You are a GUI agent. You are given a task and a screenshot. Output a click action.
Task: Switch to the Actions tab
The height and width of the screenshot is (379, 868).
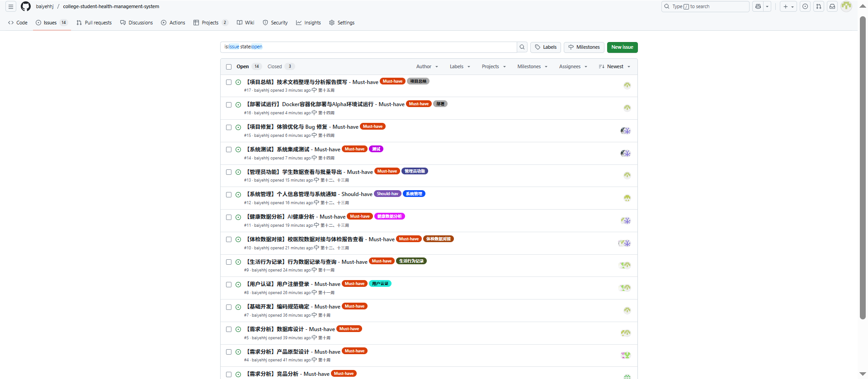point(173,23)
